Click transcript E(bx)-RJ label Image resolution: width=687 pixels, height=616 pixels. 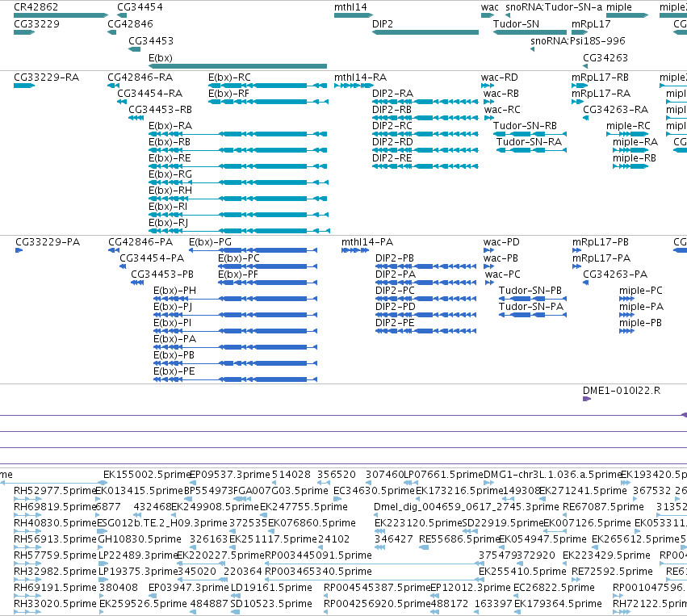[x=168, y=223]
